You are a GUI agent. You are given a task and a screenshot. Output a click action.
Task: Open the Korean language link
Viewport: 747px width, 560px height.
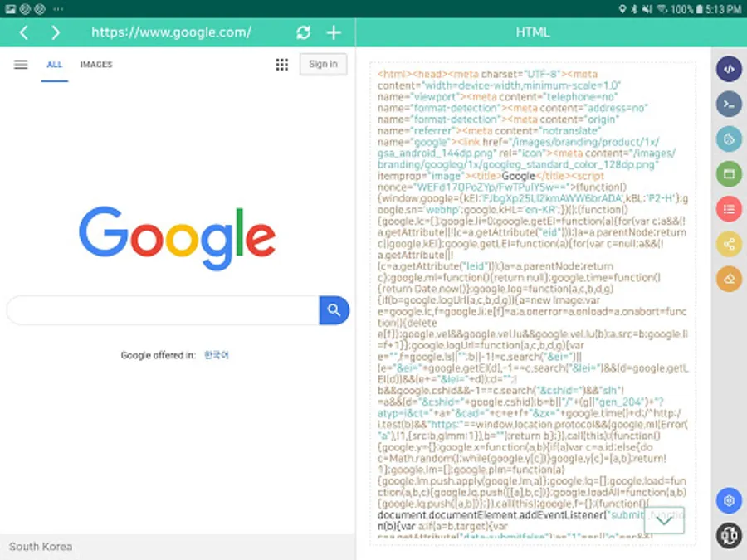pyautogui.click(x=217, y=355)
